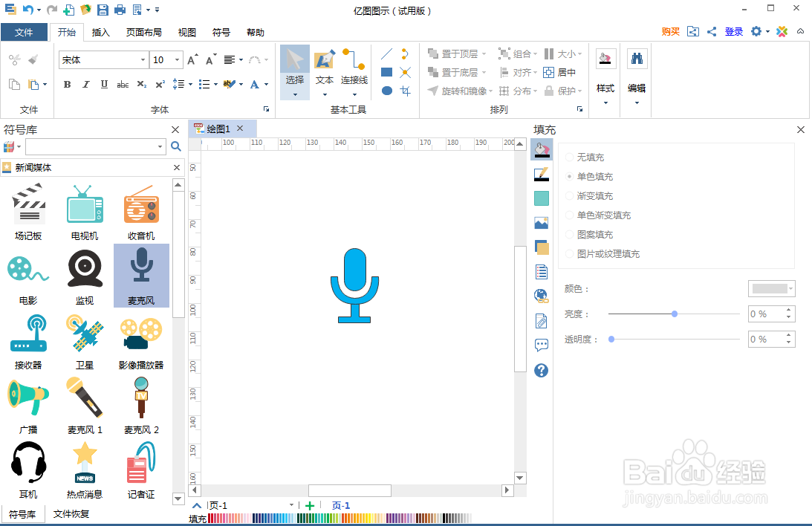Click the search magnifier in symbol library
This screenshot has width=812, height=526.
[x=176, y=146]
